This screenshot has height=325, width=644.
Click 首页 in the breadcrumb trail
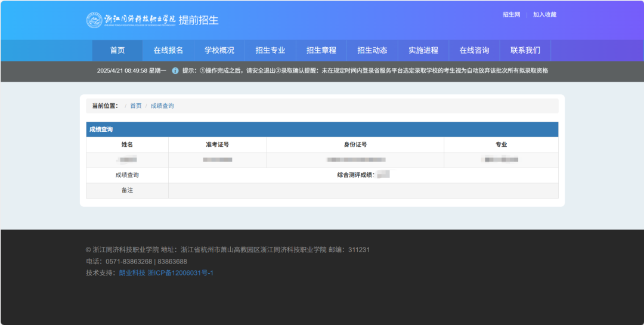136,106
